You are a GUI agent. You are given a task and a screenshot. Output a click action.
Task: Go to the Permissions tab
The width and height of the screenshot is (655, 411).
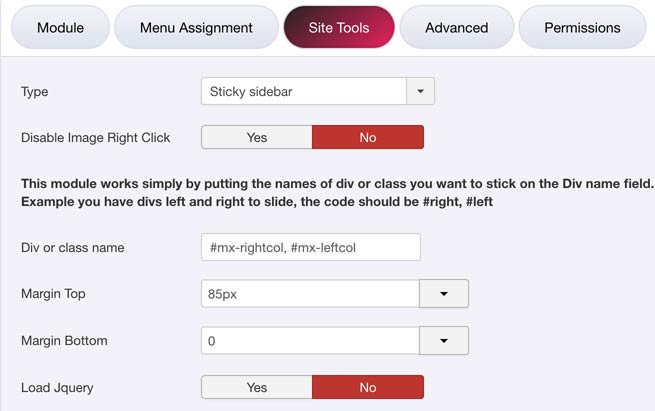[582, 28]
